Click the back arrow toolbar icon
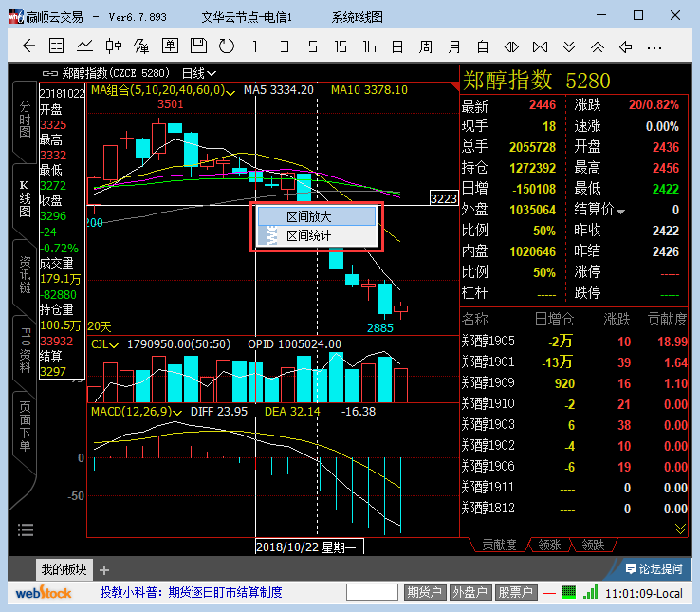This screenshot has height=612, width=700. click(x=28, y=46)
